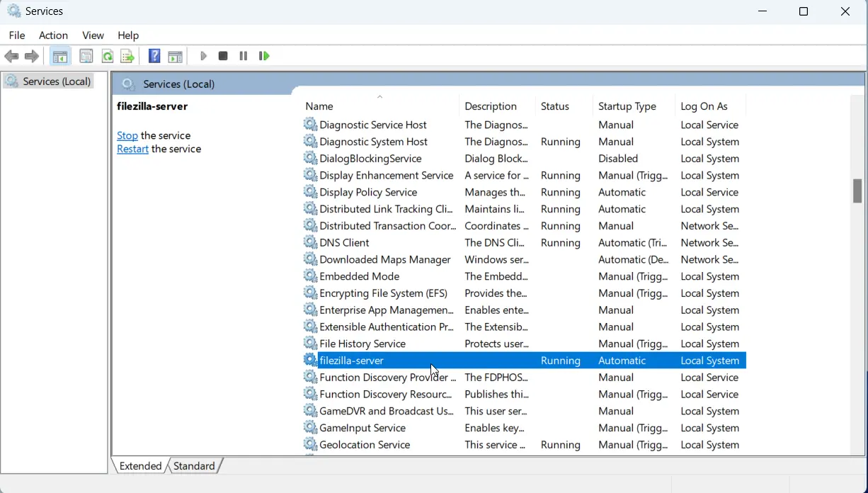
Task: Click "Network Se..." in the DNS Client row
Action: 709,242
